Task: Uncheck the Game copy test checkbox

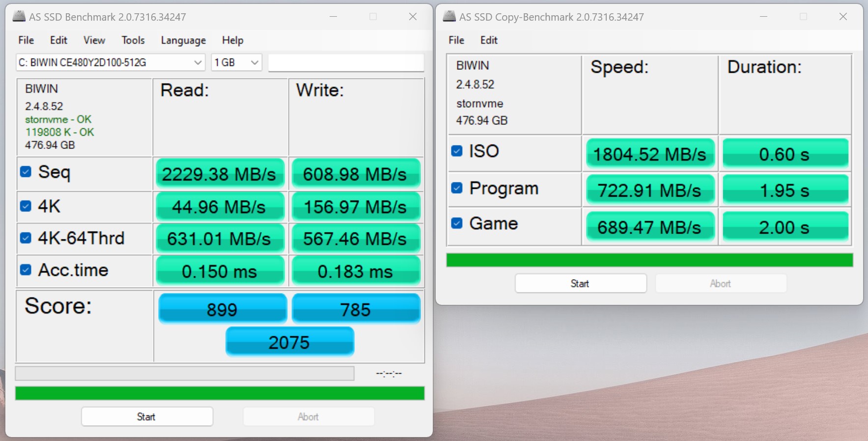Action: (x=457, y=223)
